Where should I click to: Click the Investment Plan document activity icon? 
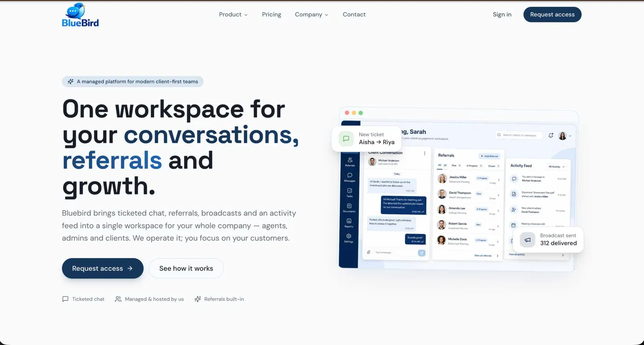tap(514, 194)
